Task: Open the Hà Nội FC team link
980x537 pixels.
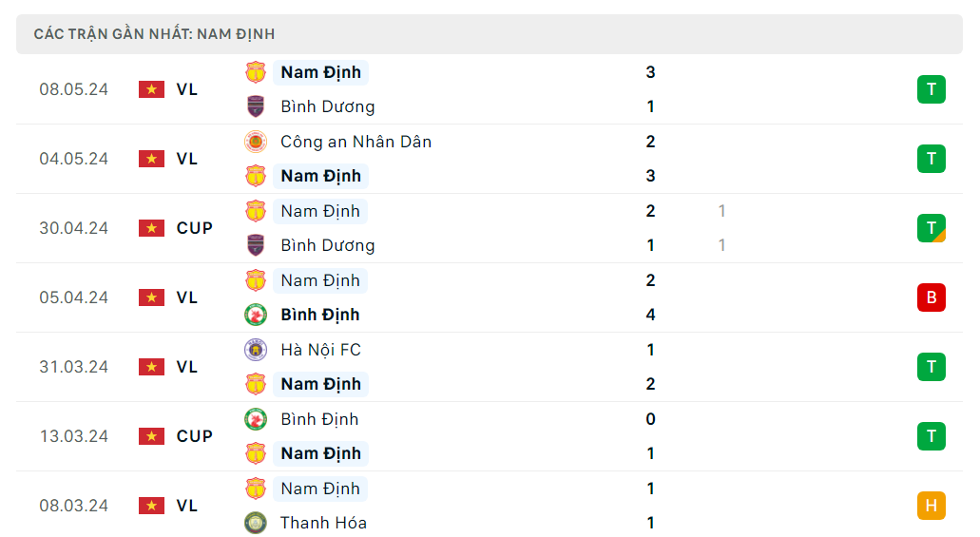Action: click(x=320, y=350)
